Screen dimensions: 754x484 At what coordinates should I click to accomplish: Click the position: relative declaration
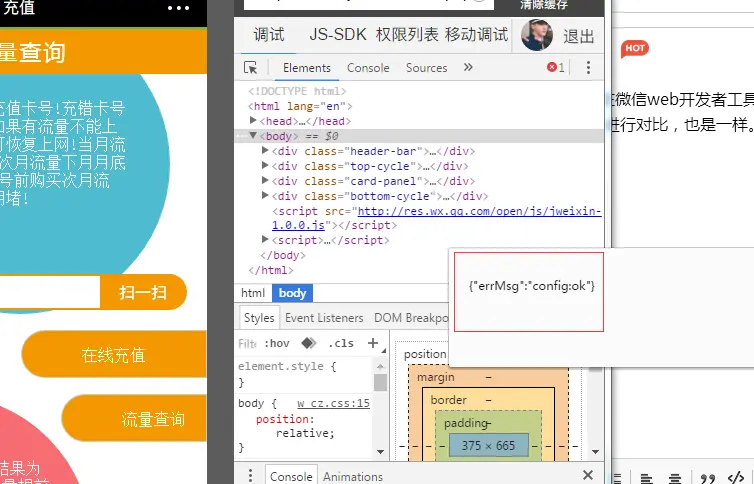[x=295, y=426]
